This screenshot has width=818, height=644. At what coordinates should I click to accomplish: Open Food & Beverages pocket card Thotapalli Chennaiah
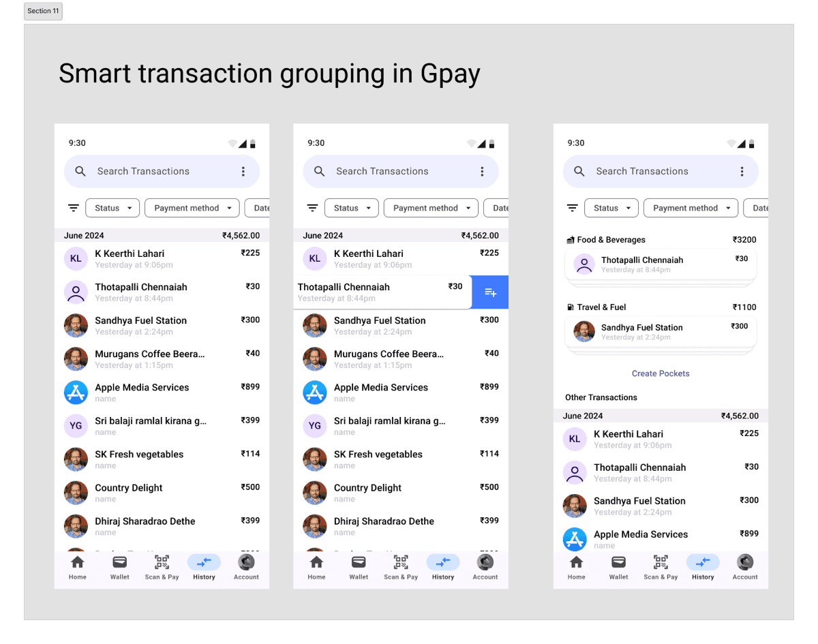coord(661,264)
